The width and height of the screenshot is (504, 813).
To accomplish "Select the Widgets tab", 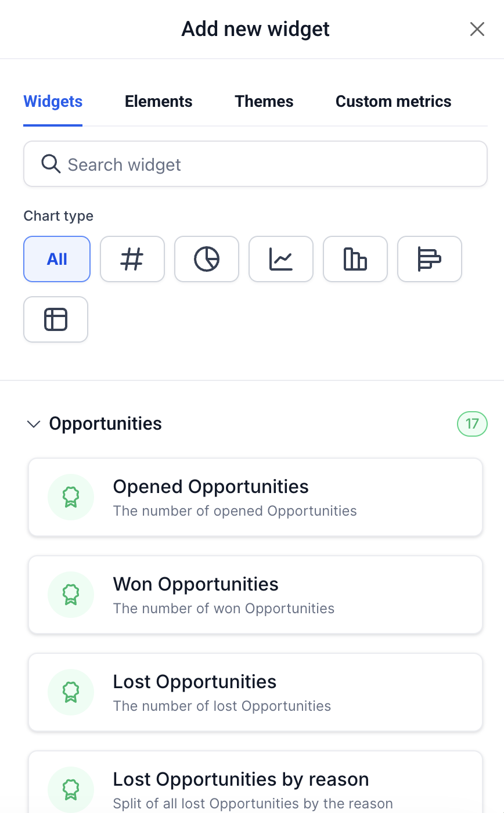I will pyautogui.click(x=53, y=102).
